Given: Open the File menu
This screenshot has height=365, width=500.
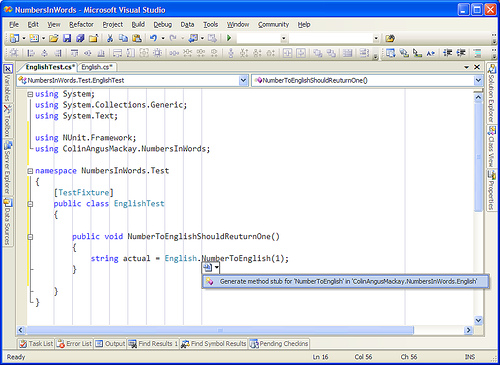Looking at the screenshot, I should pyautogui.click(x=14, y=24).
